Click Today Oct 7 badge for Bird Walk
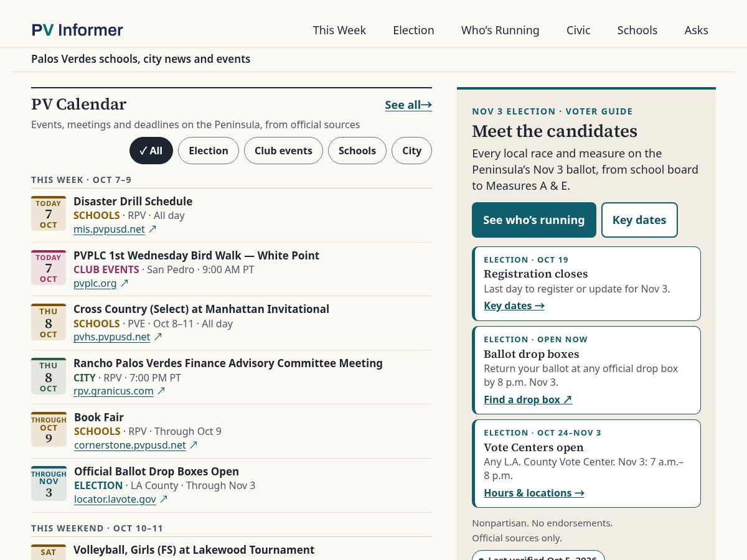This screenshot has width=747, height=560. click(49, 268)
